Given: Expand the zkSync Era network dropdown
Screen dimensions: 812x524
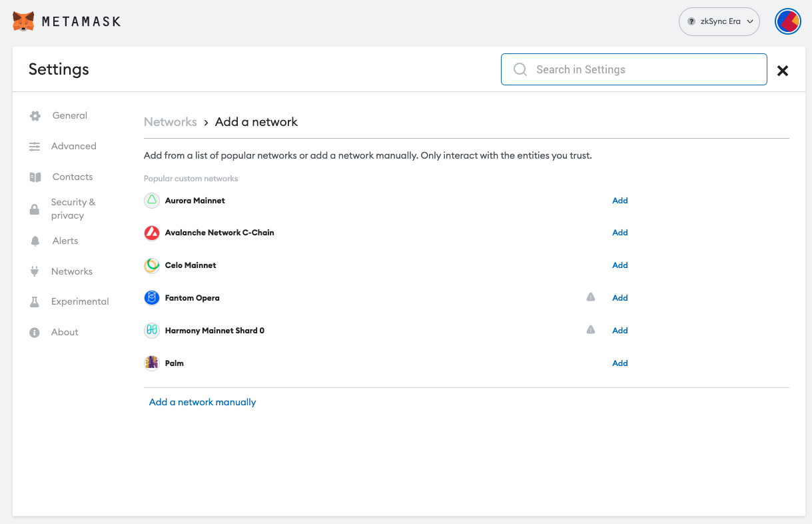Looking at the screenshot, I should coord(719,21).
